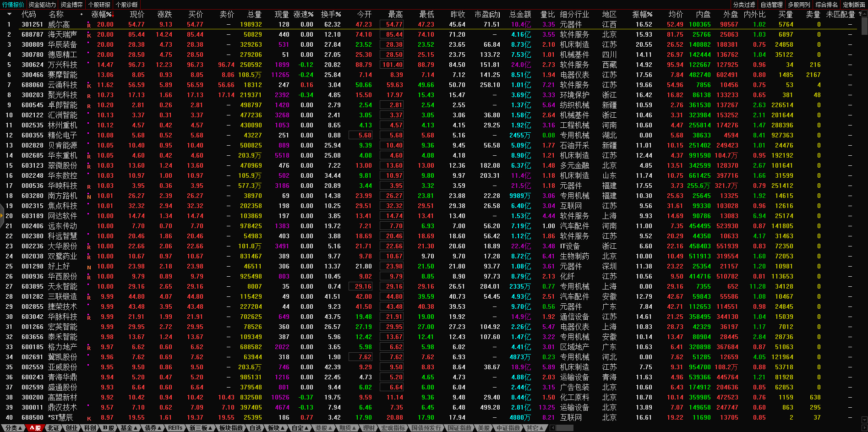Click the N marker beside 南方路机
Viewport: 868px width, 432px height.
[89, 197]
